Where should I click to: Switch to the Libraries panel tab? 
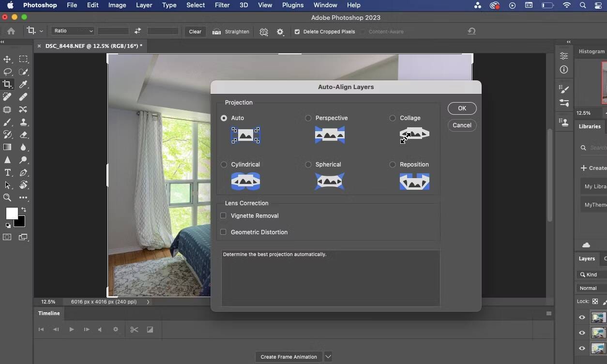coord(590,126)
